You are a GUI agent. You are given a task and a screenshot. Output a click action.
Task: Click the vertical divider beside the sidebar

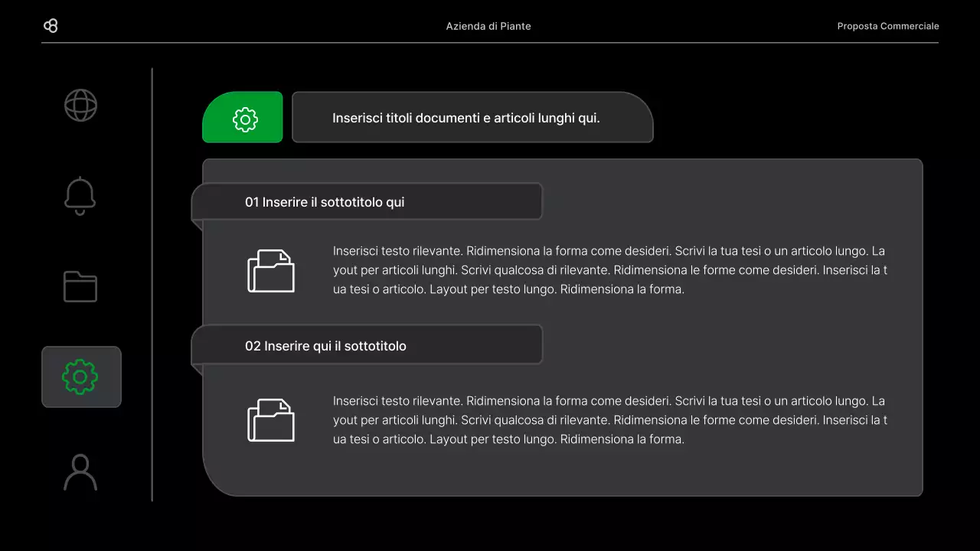coord(152,285)
